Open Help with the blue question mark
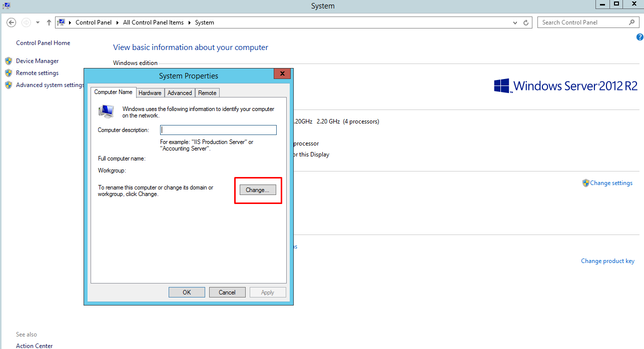644x349 pixels. point(639,37)
